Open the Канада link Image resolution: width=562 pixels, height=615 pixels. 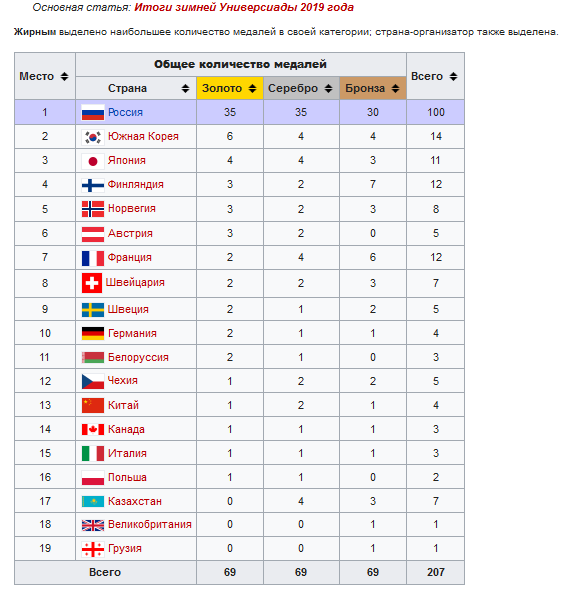point(126,429)
